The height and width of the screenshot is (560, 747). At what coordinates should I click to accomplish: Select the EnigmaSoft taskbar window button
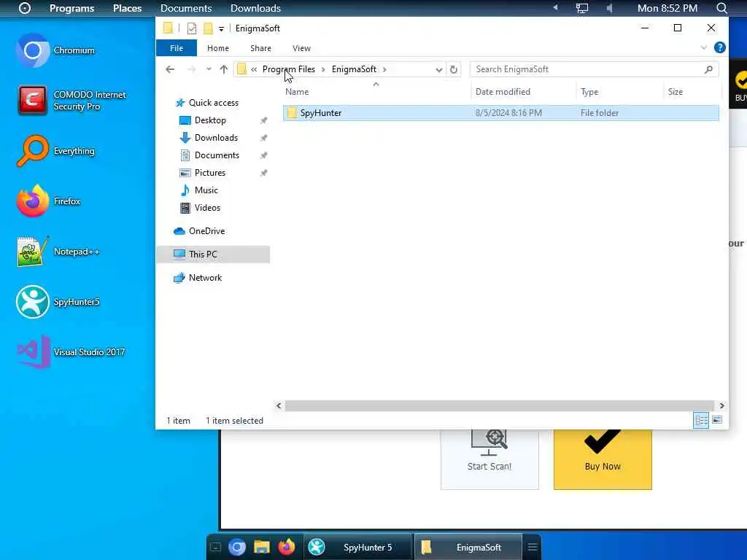click(x=468, y=547)
